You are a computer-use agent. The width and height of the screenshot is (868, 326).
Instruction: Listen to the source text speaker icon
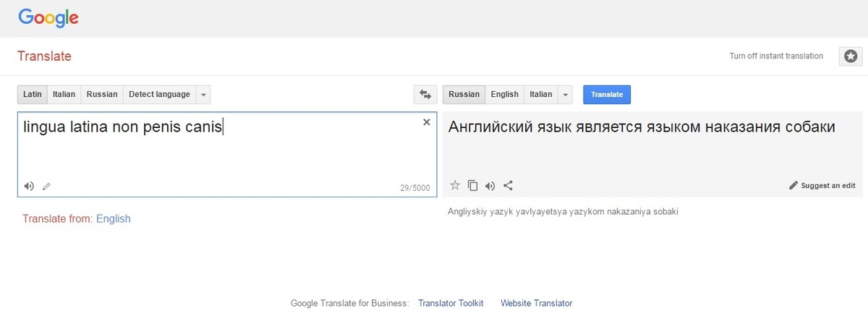coord(29,186)
